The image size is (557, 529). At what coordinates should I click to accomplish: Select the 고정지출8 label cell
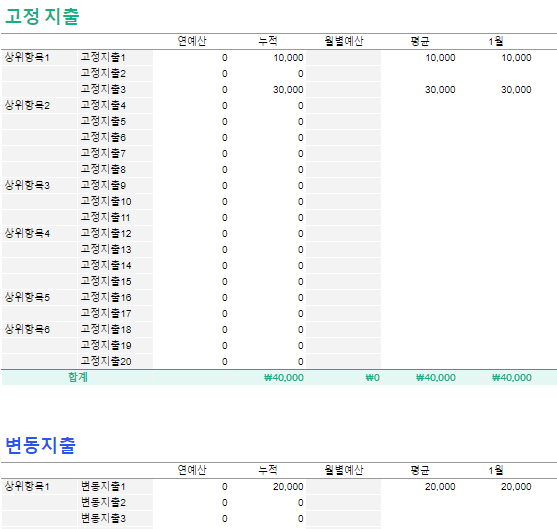pos(115,169)
